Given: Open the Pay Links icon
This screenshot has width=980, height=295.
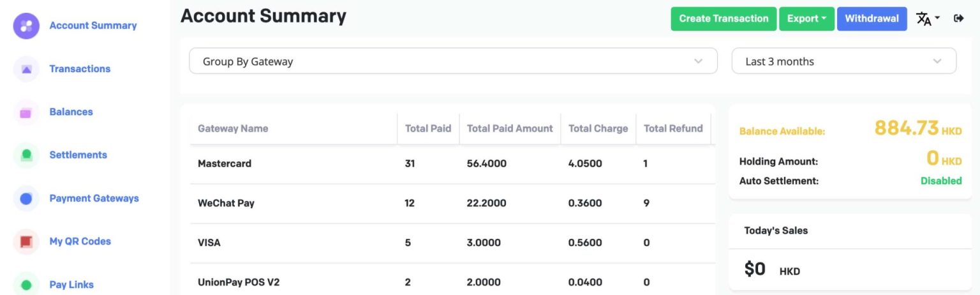Looking at the screenshot, I should tap(26, 285).
